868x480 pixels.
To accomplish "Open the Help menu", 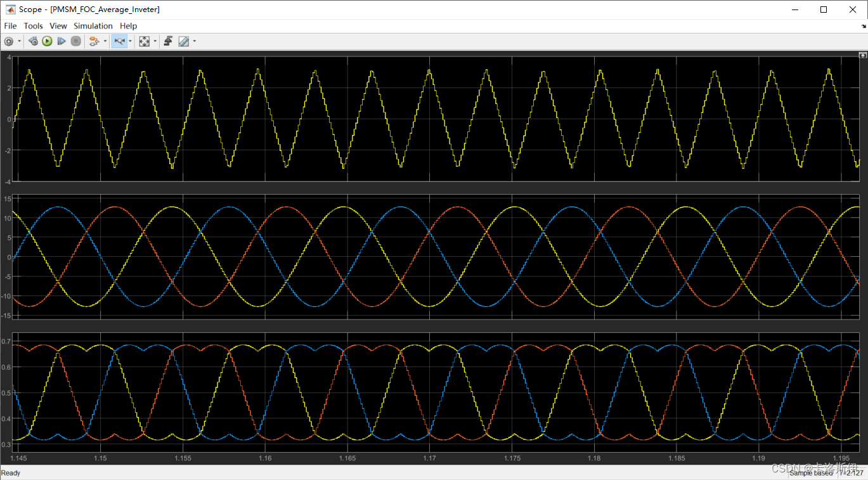I will point(128,26).
